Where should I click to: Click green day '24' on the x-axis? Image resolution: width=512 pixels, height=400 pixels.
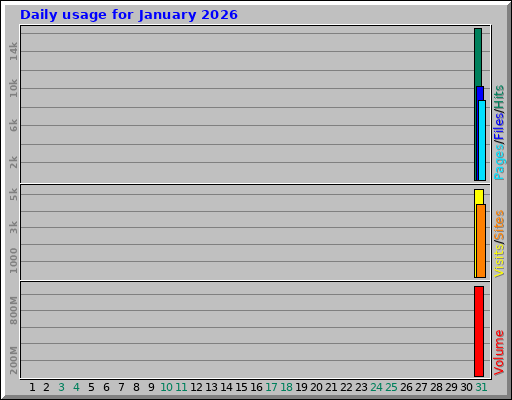(x=376, y=387)
